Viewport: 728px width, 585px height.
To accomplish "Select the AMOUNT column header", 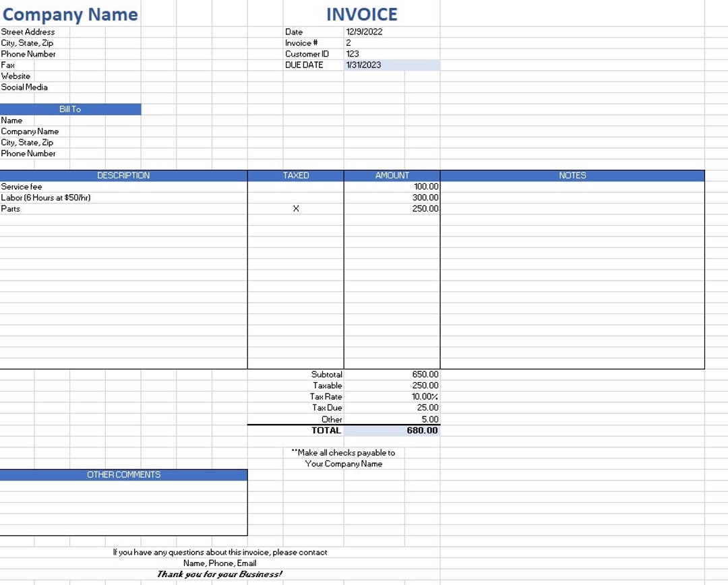I will 391,175.
